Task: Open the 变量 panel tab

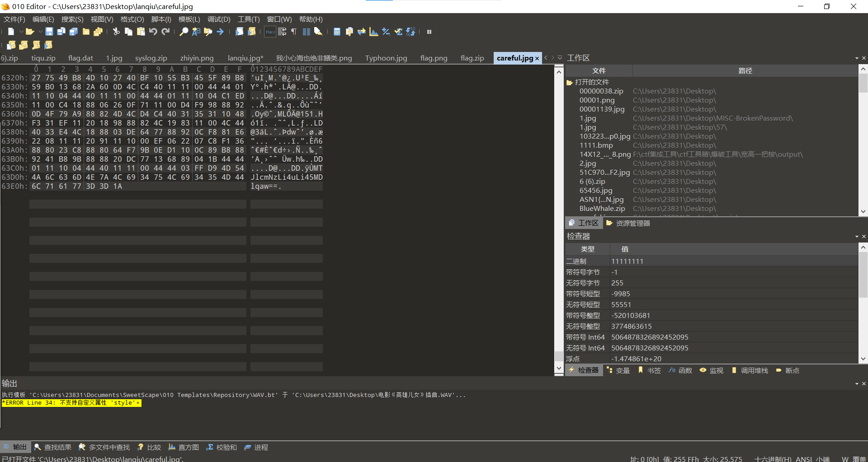Action: (x=618, y=370)
